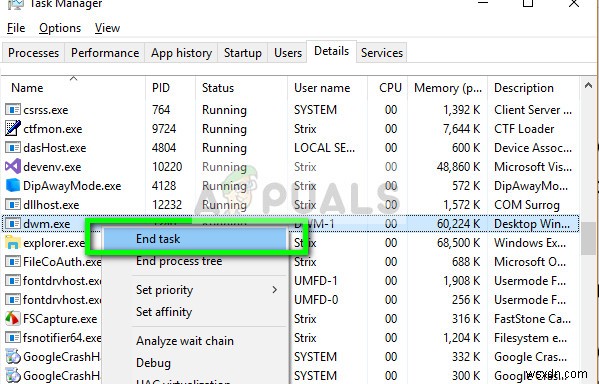Click the FastStone Ca... description

(x=533, y=319)
